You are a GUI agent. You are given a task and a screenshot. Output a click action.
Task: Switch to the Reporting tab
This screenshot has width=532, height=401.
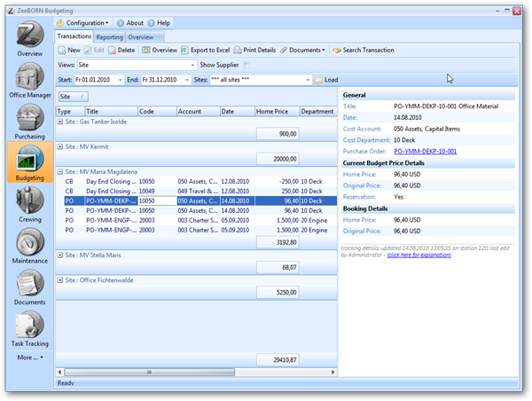point(110,37)
